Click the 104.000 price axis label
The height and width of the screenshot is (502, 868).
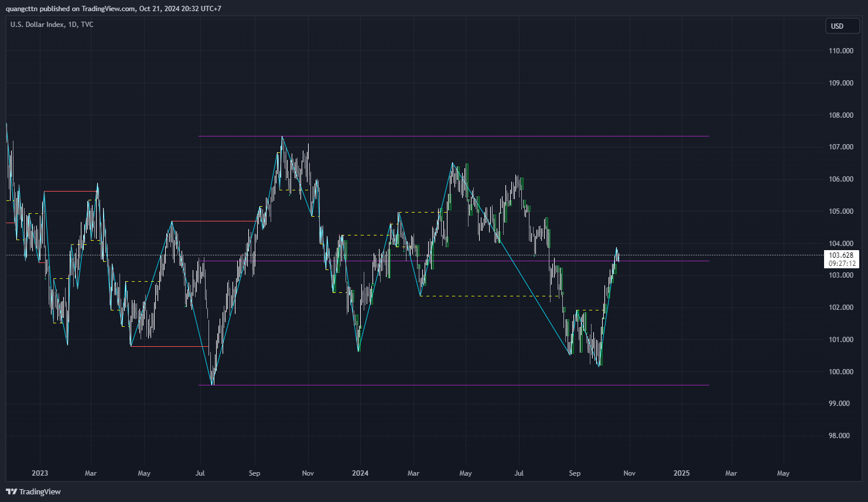(x=841, y=244)
